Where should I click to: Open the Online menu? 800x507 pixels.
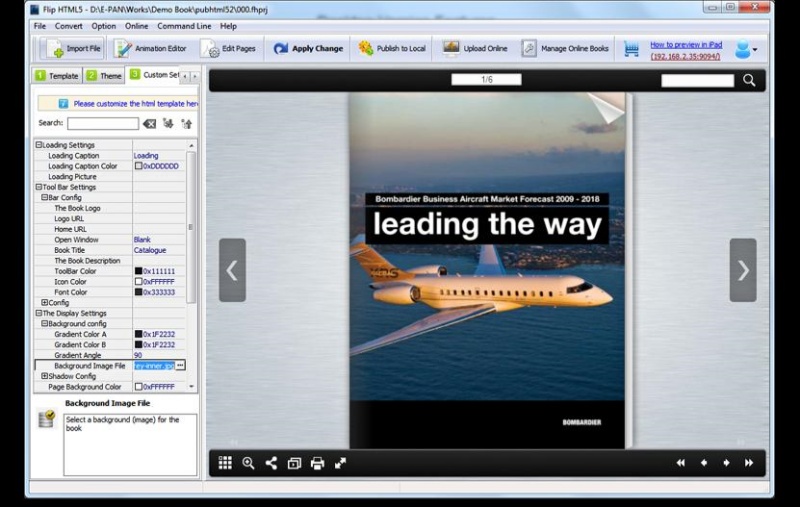coord(136,26)
